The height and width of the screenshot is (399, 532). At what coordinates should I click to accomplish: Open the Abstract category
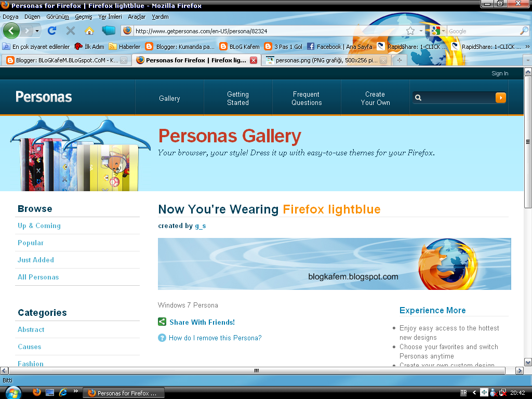point(31,329)
